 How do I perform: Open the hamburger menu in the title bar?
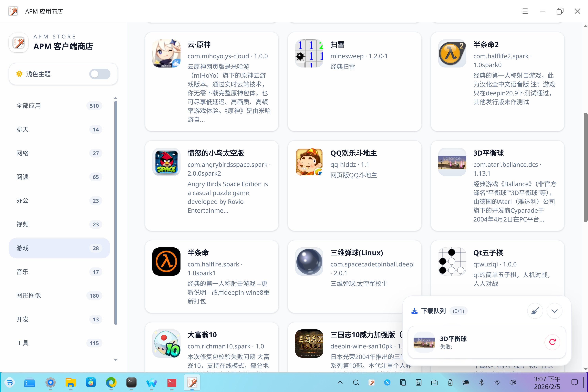point(525,11)
